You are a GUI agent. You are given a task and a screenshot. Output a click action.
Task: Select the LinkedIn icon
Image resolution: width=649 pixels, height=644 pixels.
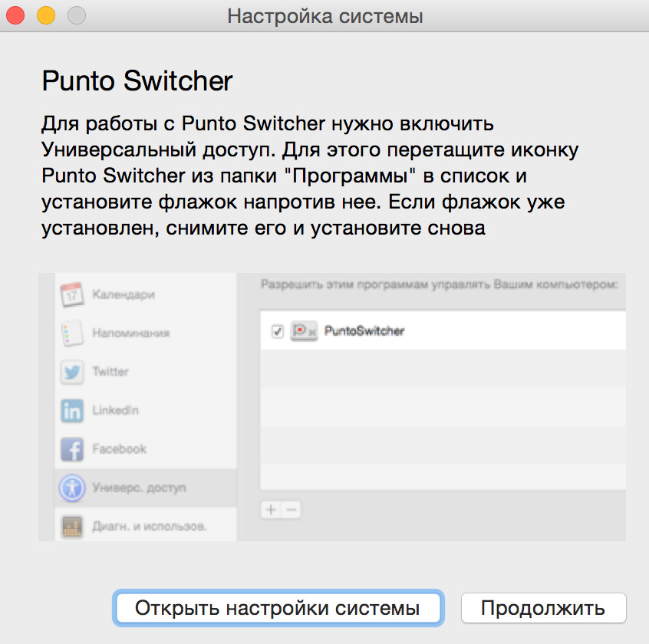click(71, 411)
